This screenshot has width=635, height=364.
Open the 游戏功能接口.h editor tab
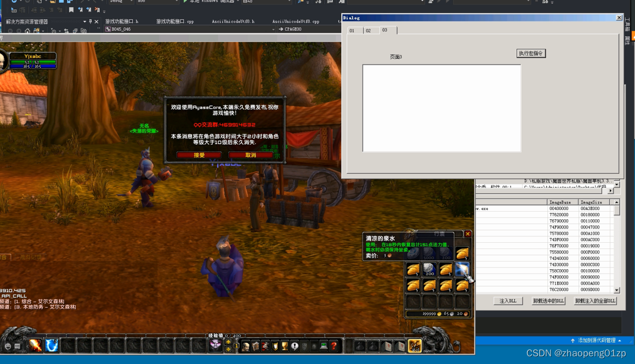122,21
